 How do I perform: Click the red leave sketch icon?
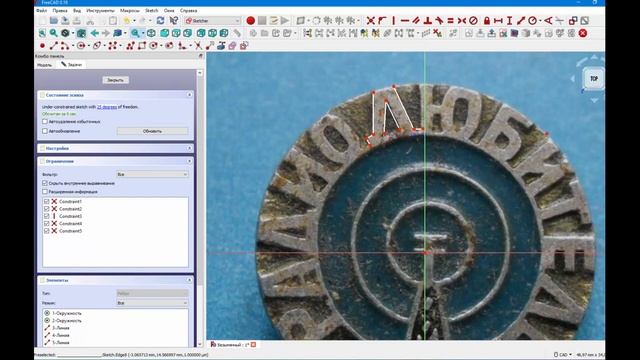(x=583, y=33)
